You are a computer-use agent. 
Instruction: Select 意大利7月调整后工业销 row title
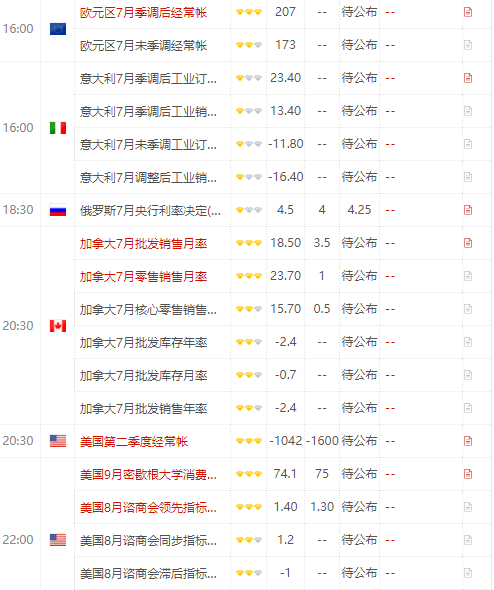tap(148, 178)
